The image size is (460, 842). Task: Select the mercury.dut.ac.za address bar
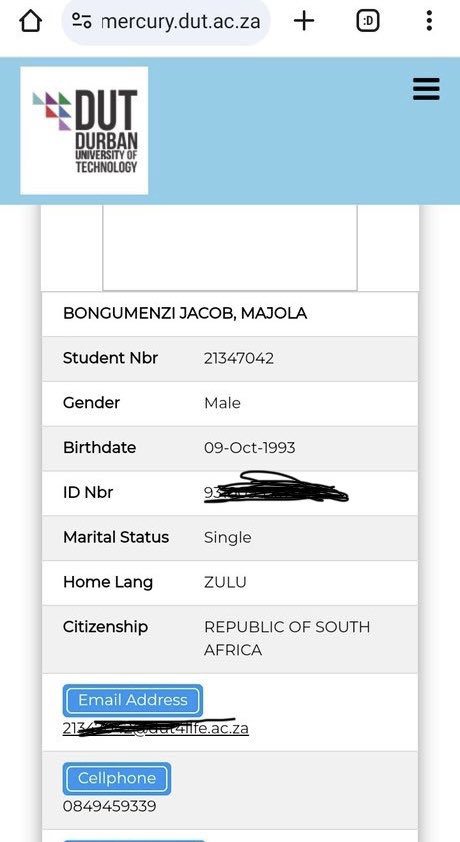click(x=166, y=21)
